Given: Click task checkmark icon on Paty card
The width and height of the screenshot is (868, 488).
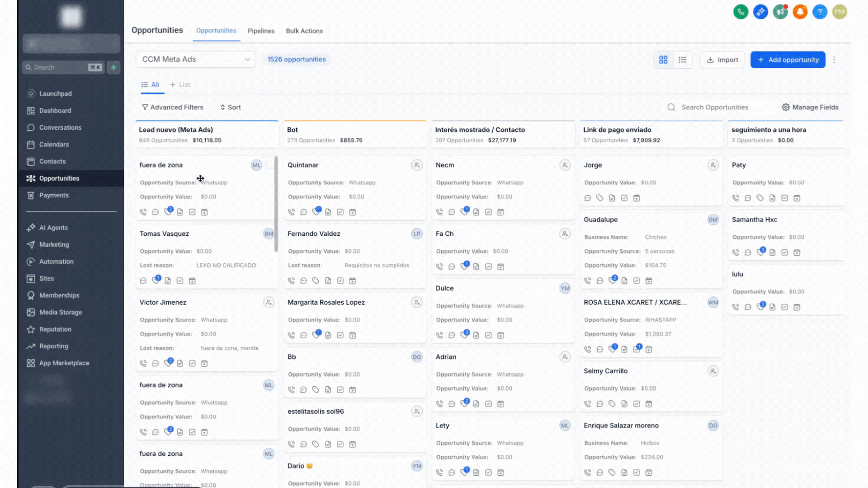Looking at the screenshot, I should pos(785,198).
